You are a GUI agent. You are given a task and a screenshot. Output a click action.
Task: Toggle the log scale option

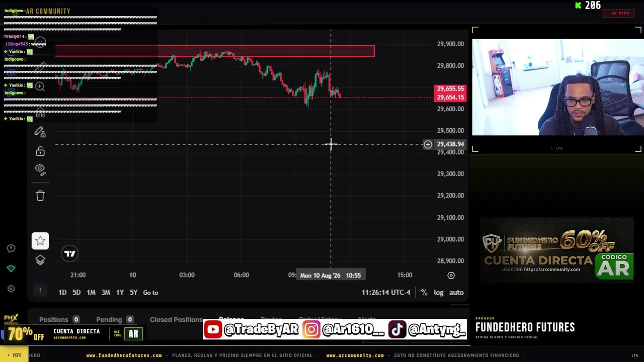[439, 292]
